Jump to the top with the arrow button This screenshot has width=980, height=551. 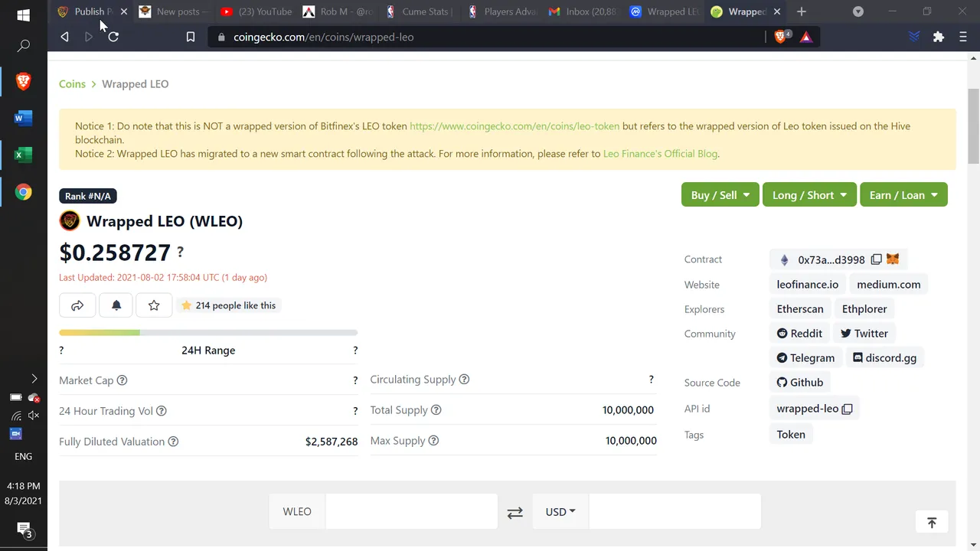tap(932, 523)
